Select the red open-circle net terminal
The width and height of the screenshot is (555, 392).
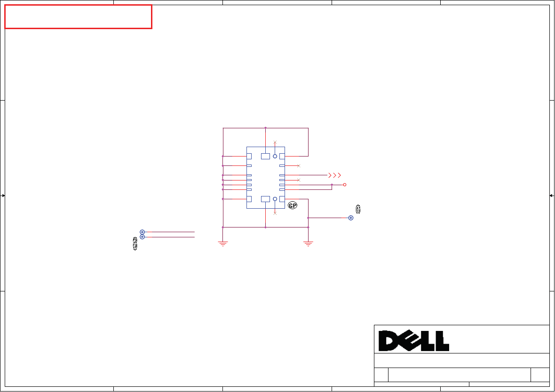point(344,185)
